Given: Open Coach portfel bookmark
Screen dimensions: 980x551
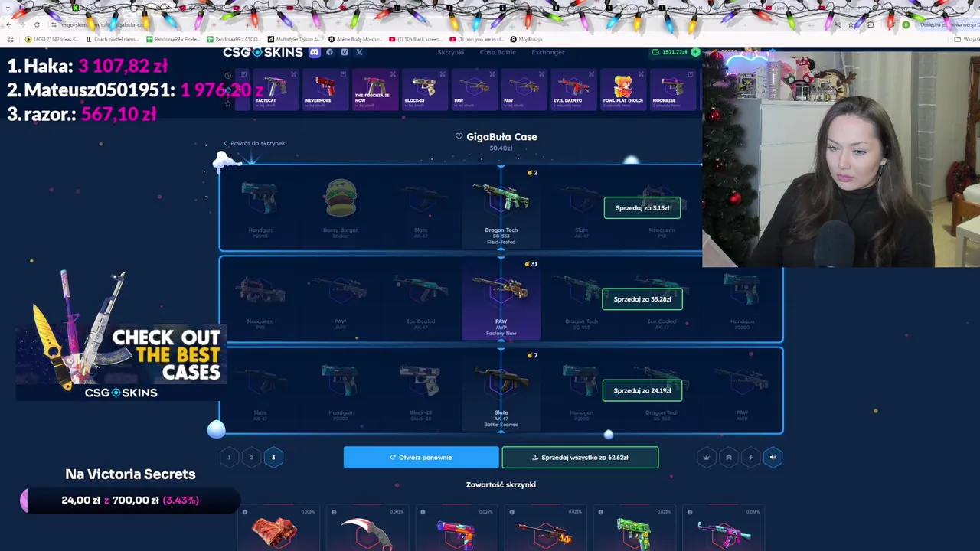Looking at the screenshot, I should pyautogui.click(x=113, y=39).
